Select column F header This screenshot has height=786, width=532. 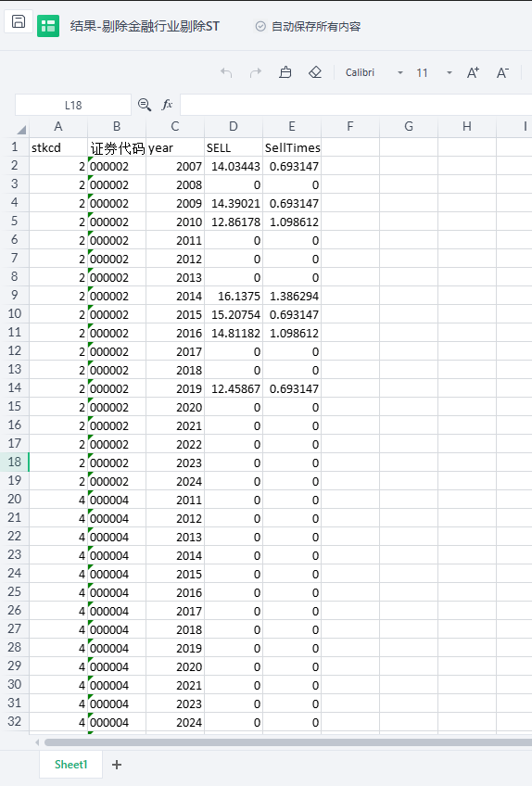click(x=350, y=126)
